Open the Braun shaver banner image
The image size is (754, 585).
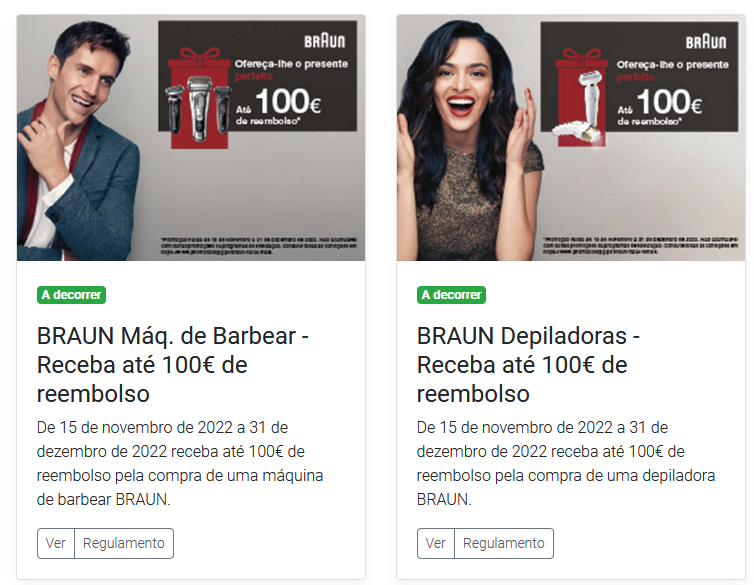[191, 138]
